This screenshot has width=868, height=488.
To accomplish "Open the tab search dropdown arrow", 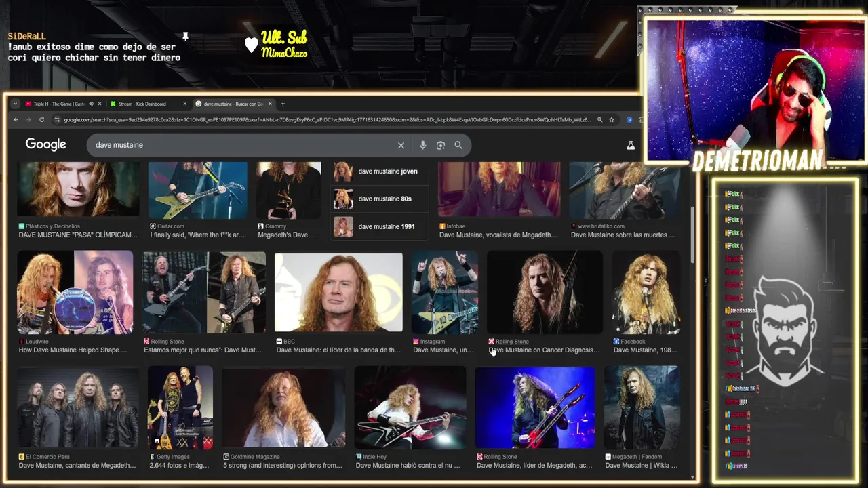I will click(15, 104).
